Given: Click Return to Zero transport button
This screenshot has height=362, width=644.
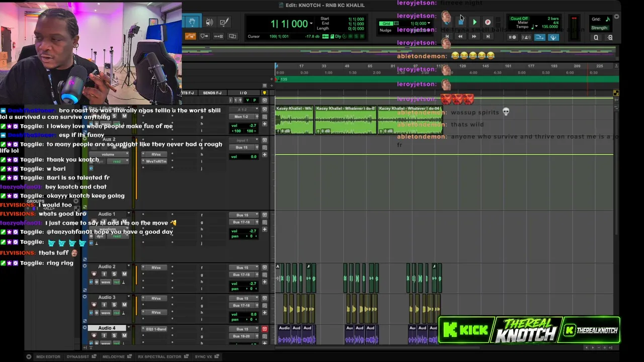Looking at the screenshot, I should (x=447, y=37).
